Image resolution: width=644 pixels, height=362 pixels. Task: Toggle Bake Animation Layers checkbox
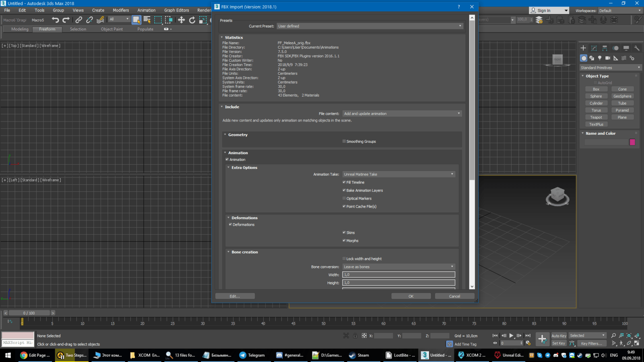[344, 190]
